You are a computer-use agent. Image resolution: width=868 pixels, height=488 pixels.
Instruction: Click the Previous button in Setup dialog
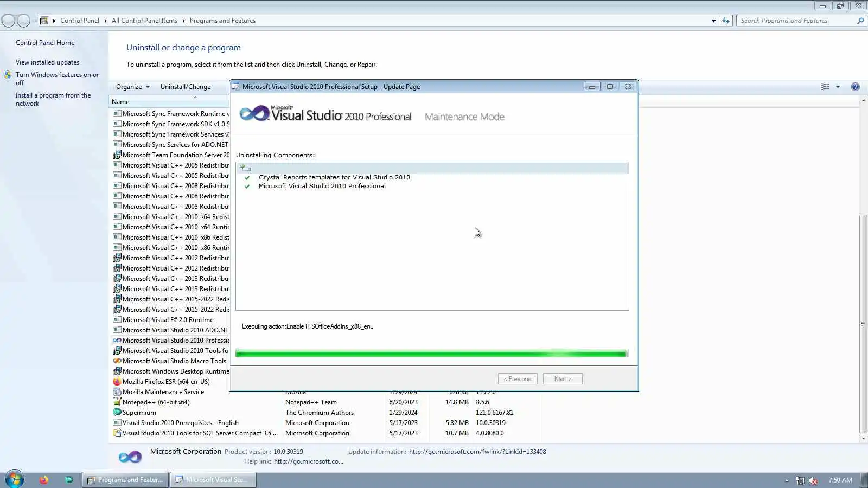pos(518,379)
